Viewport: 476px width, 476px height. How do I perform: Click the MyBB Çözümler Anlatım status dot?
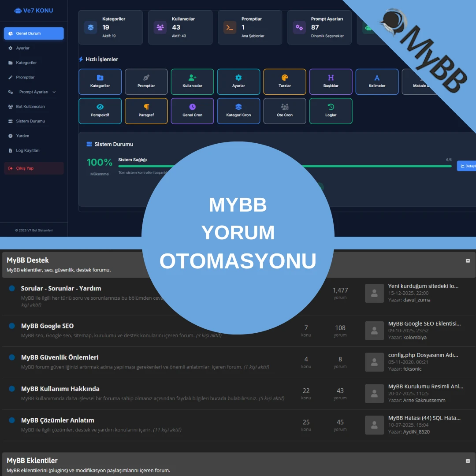[x=12, y=420]
